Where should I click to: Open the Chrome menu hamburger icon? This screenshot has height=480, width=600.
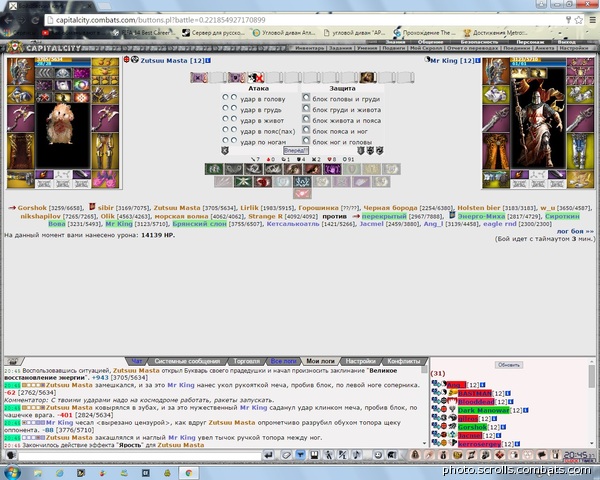[x=592, y=20]
